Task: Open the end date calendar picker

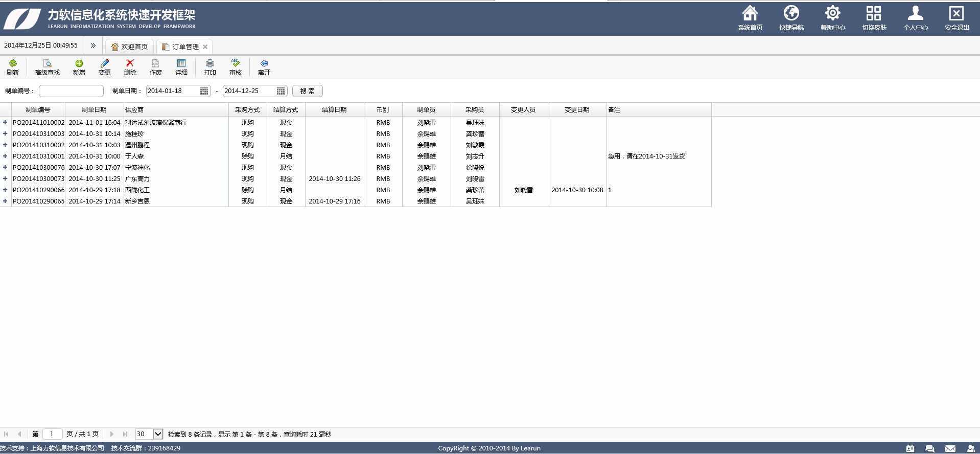Action: pyautogui.click(x=281, y=91)
